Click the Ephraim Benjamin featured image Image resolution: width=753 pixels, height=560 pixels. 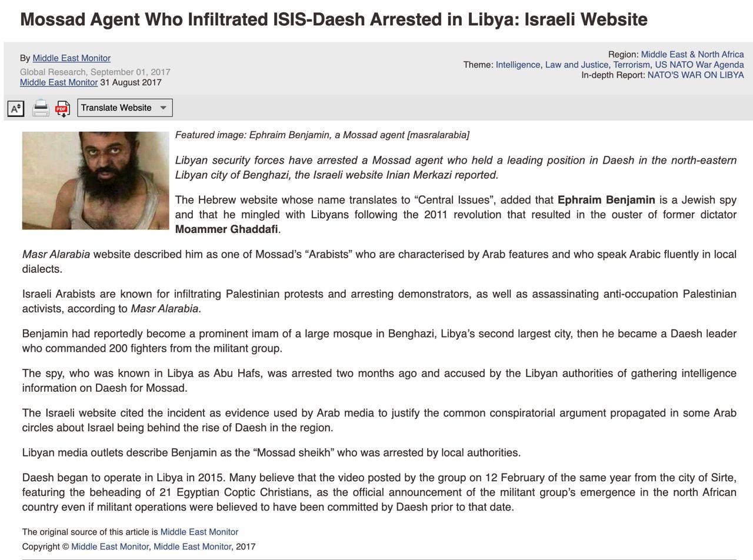(x=95, y=181)
